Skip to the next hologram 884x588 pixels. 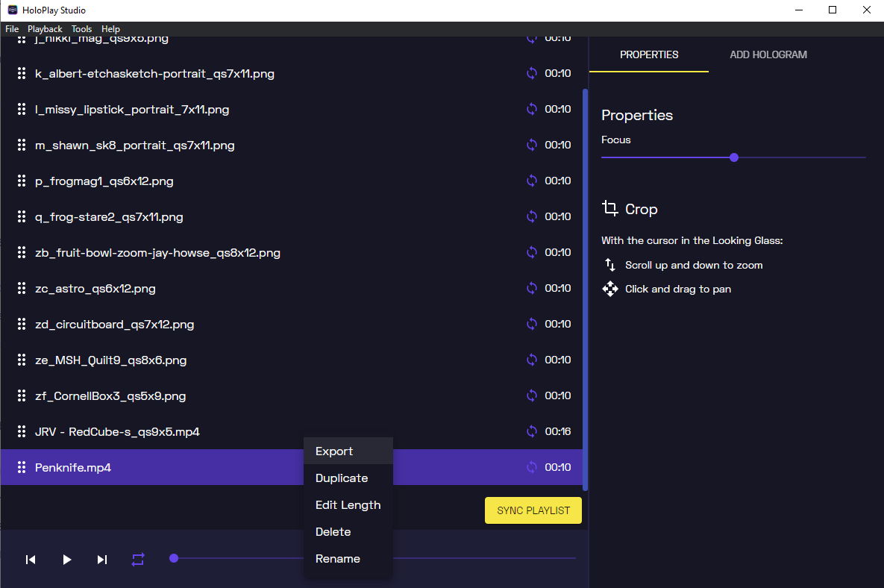[102, 560]
